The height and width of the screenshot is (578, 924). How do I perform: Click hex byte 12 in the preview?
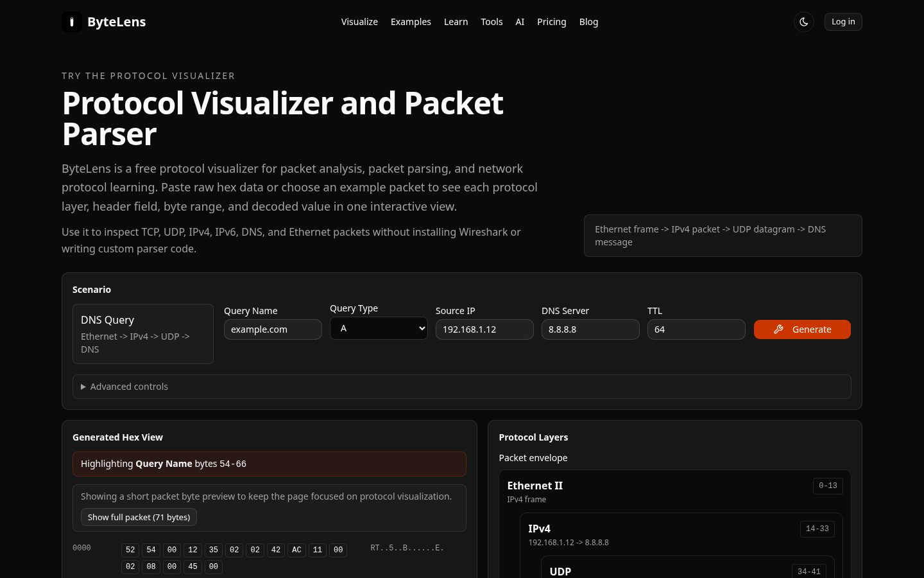193,550
